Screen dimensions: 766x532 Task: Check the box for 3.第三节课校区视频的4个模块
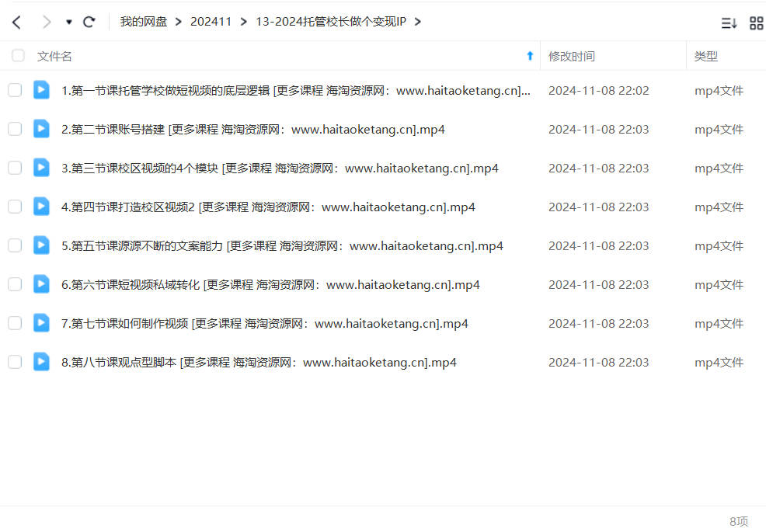click(15, 168)
